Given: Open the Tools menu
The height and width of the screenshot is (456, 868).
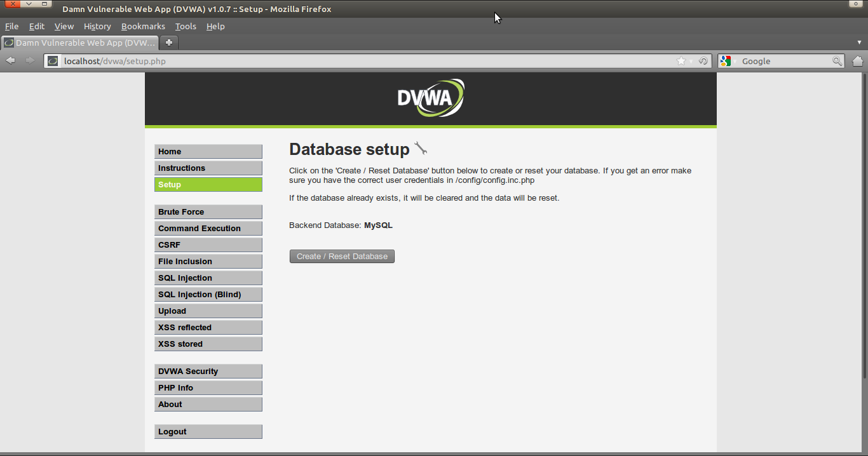Looking at the screenshot, I should (x=186, y=26).
